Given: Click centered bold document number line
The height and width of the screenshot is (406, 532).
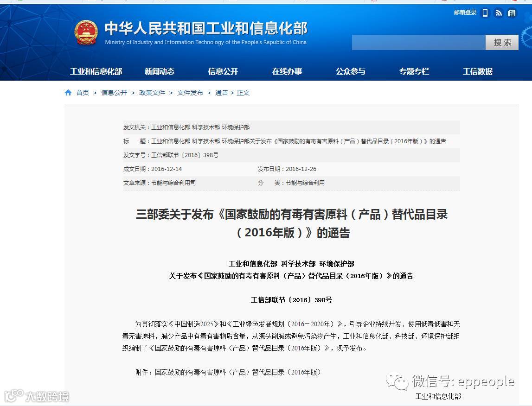Looking at the screenshot, I should (291, 300).
